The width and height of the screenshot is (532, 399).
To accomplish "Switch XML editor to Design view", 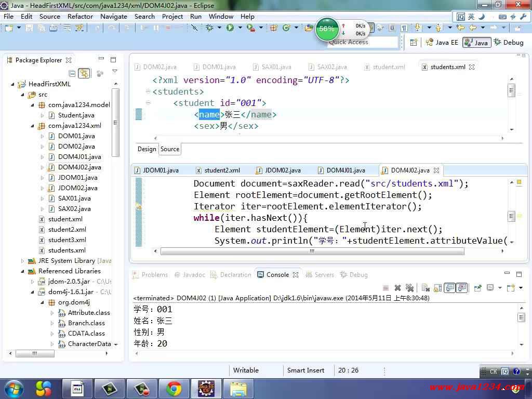I will [x=147, y=149].
